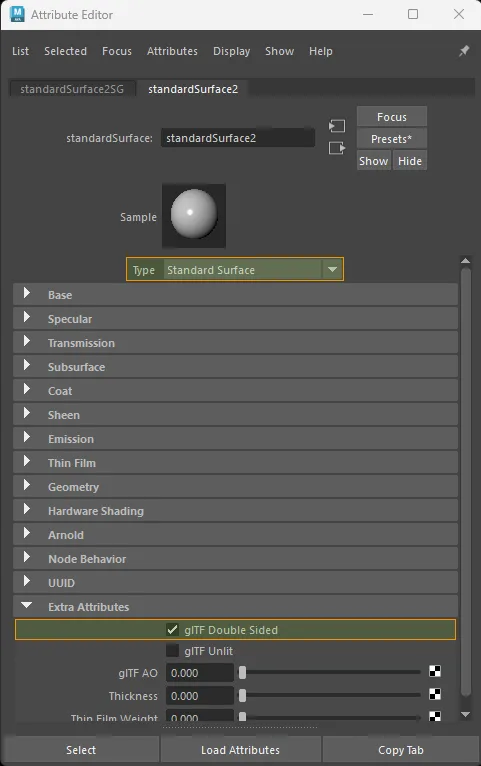Select the standardSurface2 tab
The image size is (481, 766).
tap(193, 89)
